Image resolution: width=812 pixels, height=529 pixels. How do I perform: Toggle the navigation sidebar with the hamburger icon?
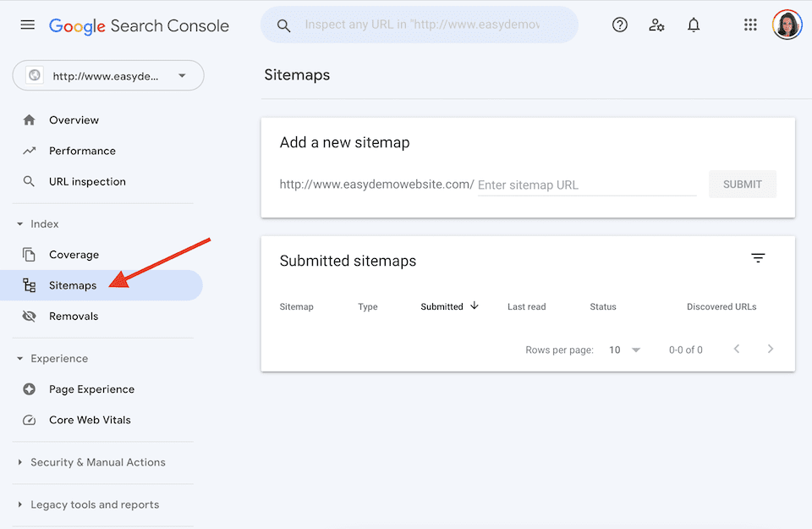pyautogui.click(x=27, y=25)
